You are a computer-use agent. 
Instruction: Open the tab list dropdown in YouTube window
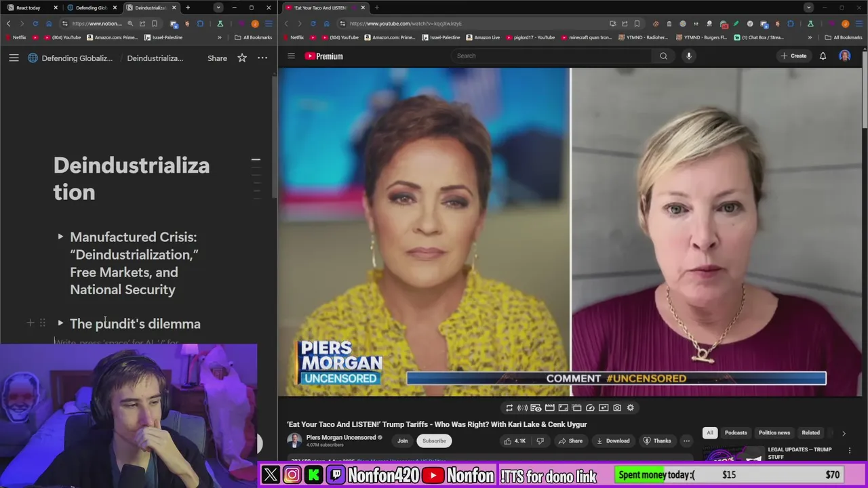808,7
